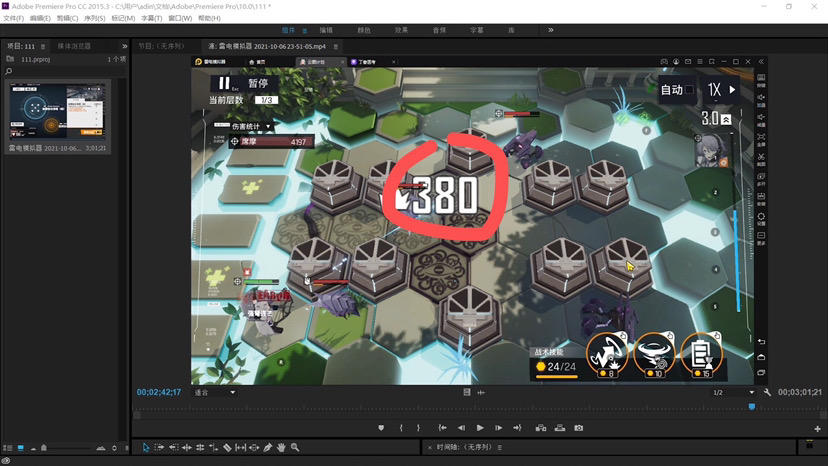Open the 项目: 111 panel menu
The width and height of the screenshot is (828, 466).
click(x=43, y=46)
